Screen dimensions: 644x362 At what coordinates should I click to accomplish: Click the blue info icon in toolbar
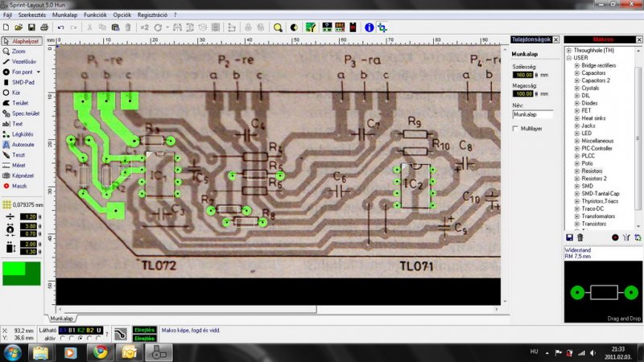(369, 27)
